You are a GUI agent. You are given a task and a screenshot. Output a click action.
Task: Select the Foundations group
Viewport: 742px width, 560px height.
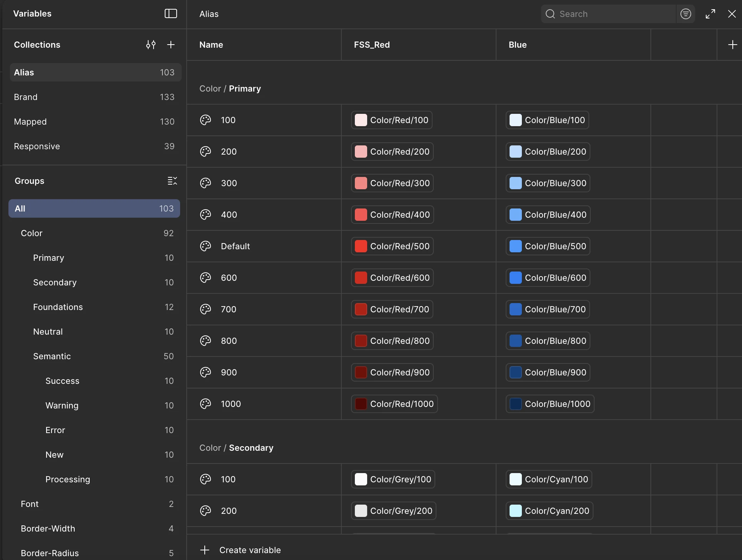click(x=94, y=307)
